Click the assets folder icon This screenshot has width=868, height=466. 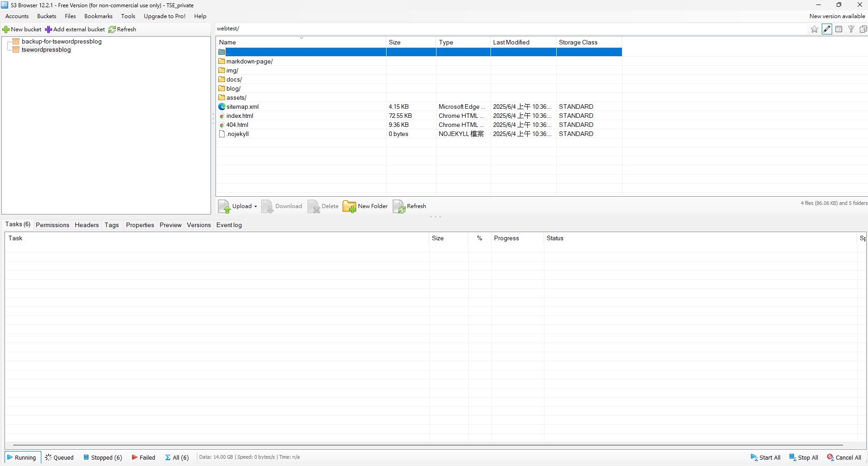(x=222, y=97)
